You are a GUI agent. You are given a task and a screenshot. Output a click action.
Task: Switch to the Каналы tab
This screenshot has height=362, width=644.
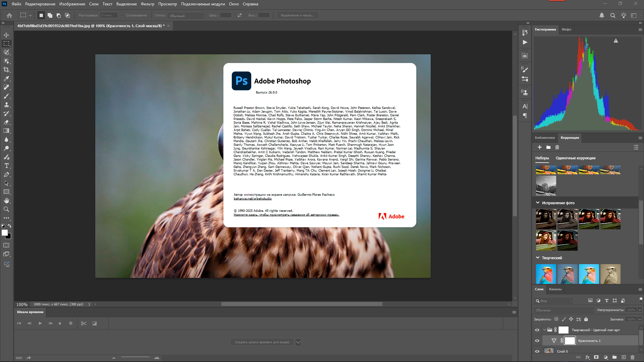pos(555,289)
